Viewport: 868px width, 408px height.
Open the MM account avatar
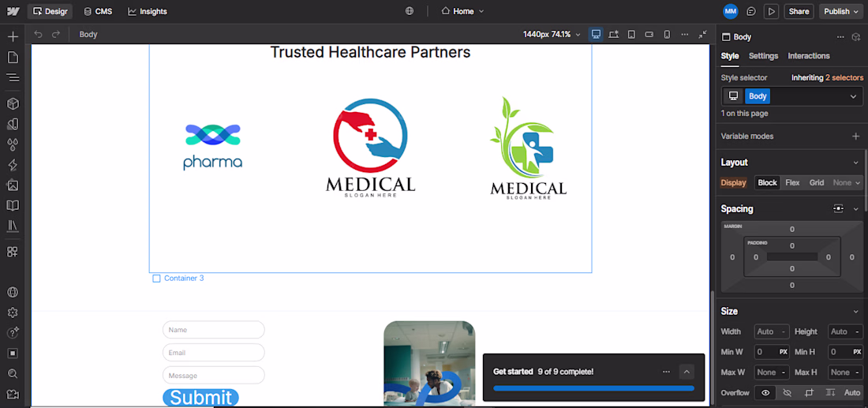click(730, 11)
